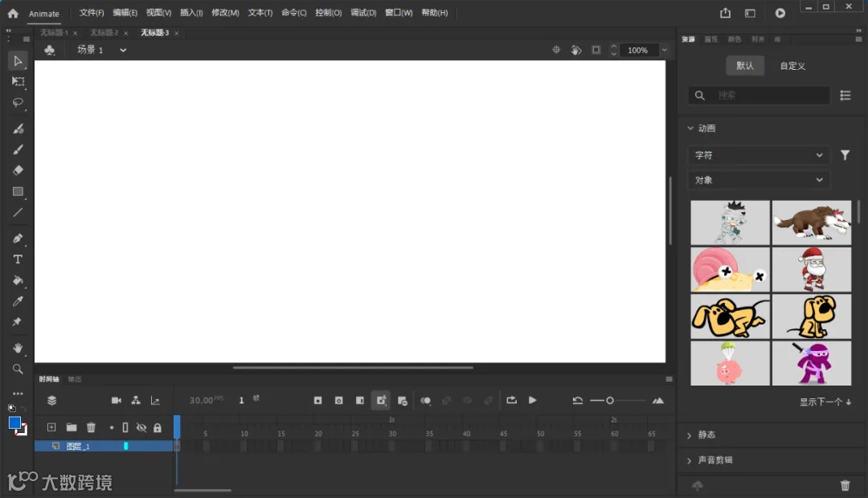Expand the 声音剪辑 assets section

click(690, 460)
